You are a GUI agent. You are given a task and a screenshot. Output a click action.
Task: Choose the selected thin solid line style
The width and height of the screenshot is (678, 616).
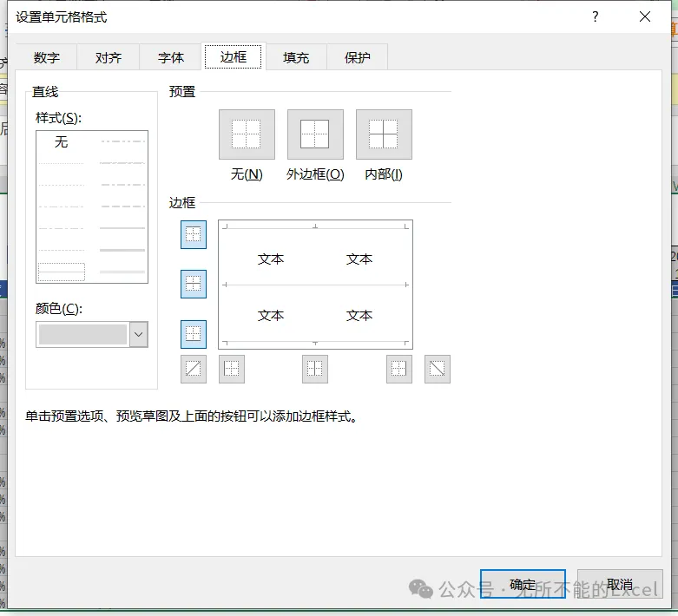pos(62,272)
